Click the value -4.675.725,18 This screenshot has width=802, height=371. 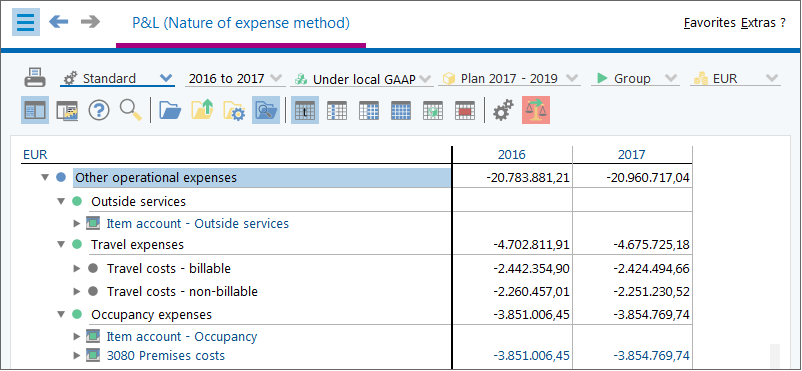[x=652, y=245]
